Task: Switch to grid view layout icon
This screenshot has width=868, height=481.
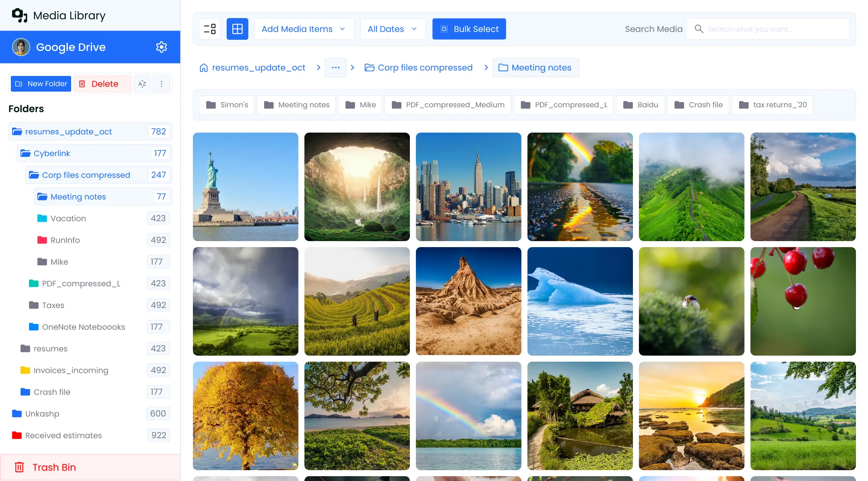Action: 237,29
